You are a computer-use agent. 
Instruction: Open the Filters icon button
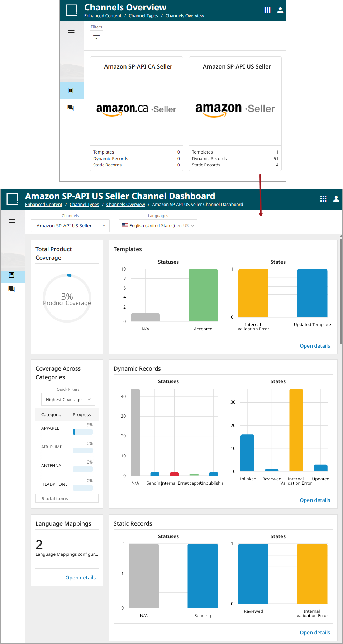96,37
